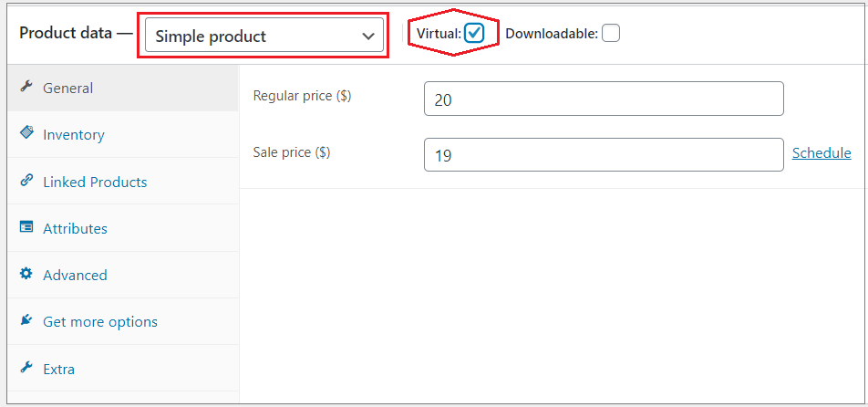Viewport: 868px width, 407px height.
Task: Click the Attributes list icon
Action: pyautogui.click(x=26, y=227)
